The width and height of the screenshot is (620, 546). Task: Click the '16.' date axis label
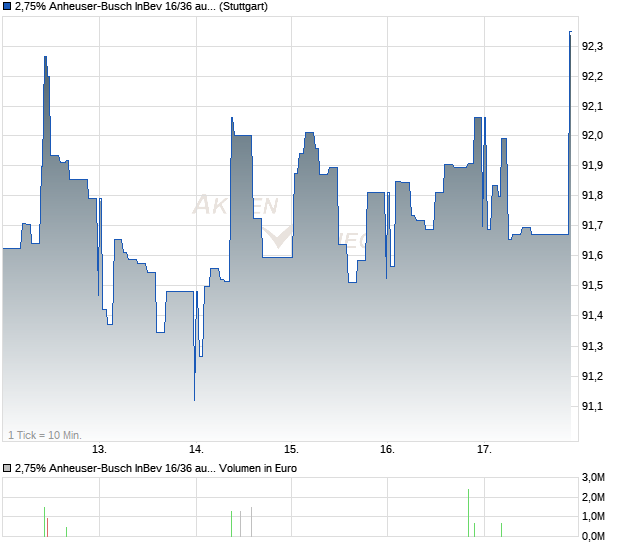point(388,450)
